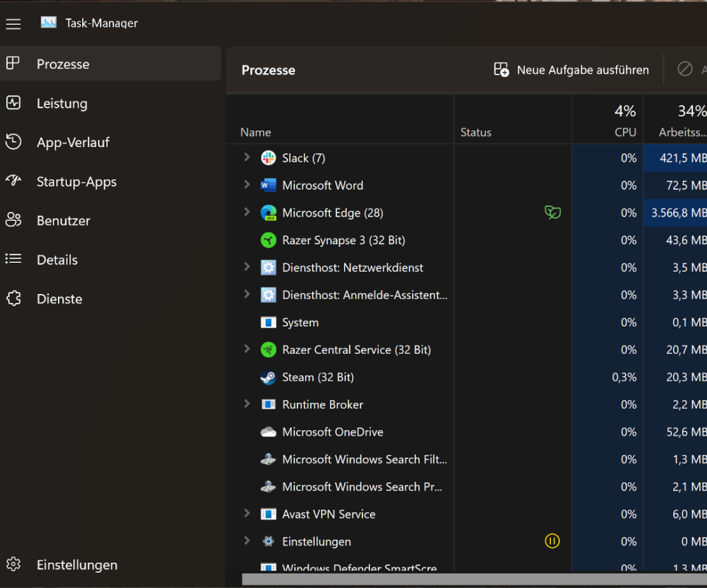
Task: Click the Razer Synapse 3 icon
Action: 269,240
